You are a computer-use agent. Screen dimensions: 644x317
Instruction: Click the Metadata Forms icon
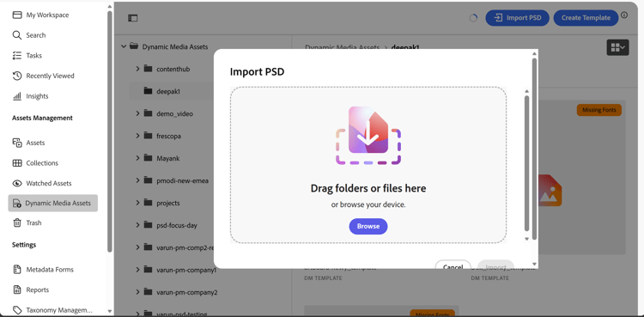(17, 270)
